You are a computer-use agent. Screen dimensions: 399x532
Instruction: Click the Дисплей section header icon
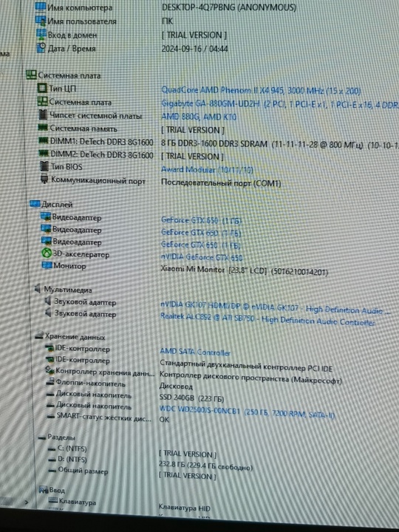click(35, 204)
